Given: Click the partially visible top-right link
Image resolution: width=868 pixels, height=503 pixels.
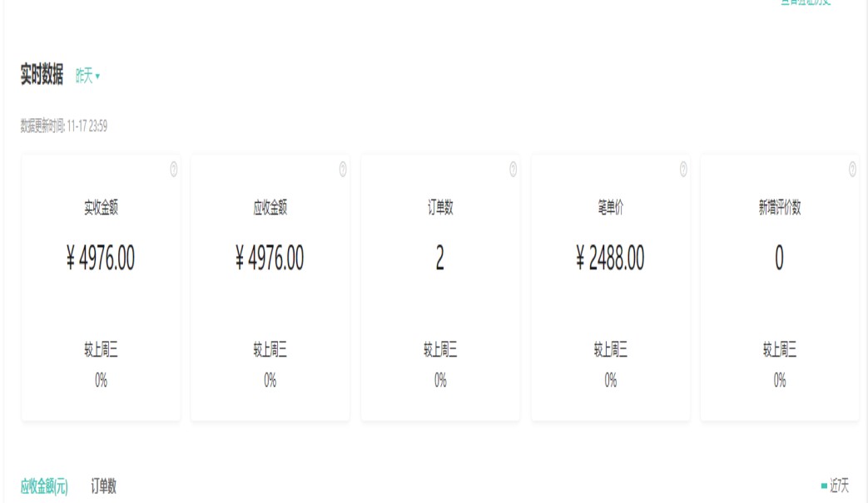Looking at the screenshot, I should point(805,2).
